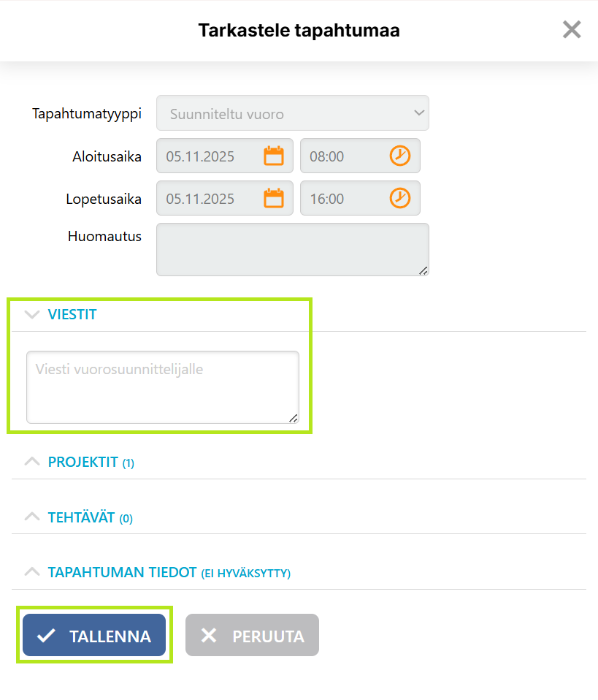Open the Aloitusaika calendar date picker

click(274, 156)
